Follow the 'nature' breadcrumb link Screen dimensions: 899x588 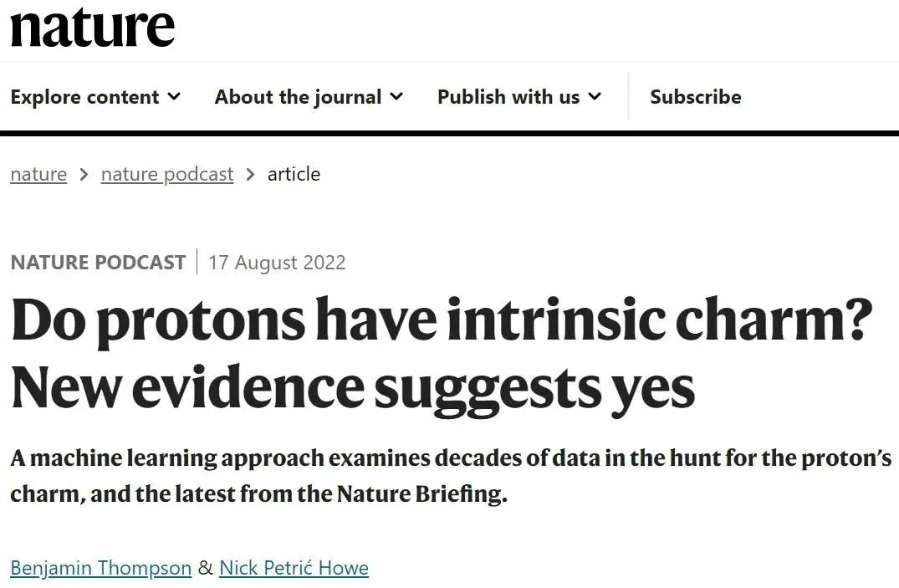coord(38,174)
